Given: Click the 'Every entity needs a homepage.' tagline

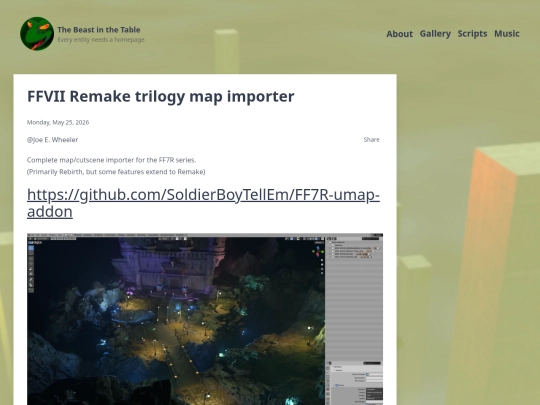Looking at the screenshot, I should click(x=102, y=40).
